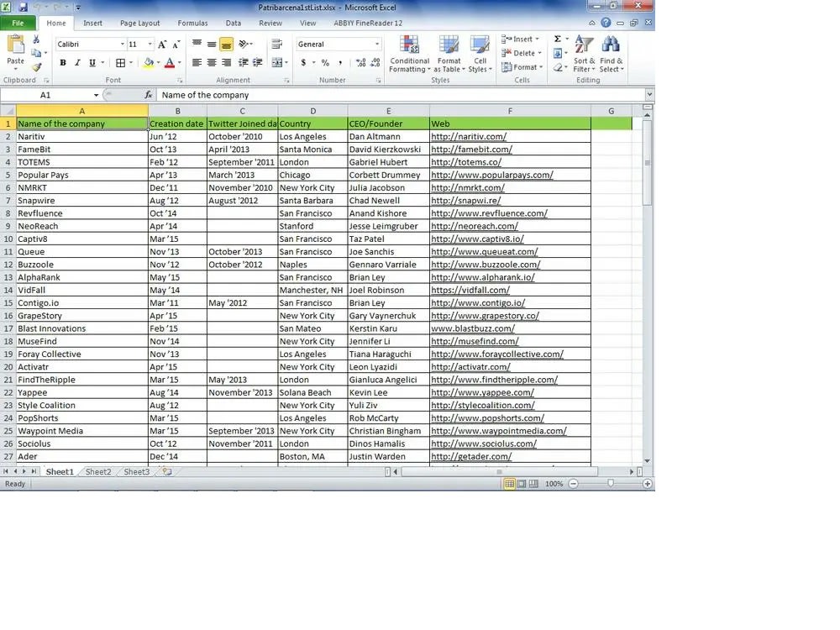The width and height of the screenshot is (840, 630).
Task: Click the Cut scissors icon
Action: coord(36,39)
